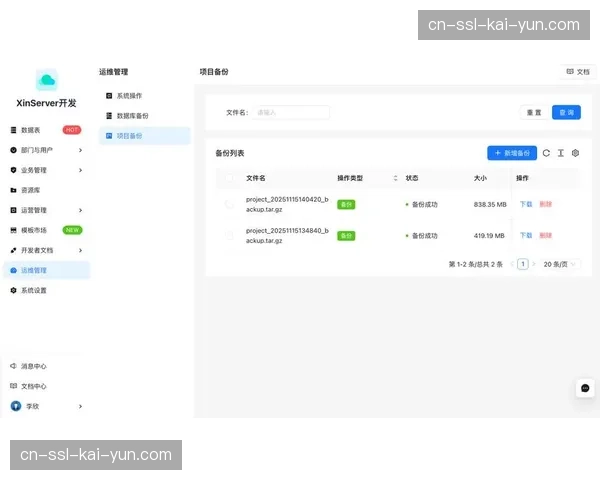This screenshot has width=600, height=480.
Task: Expand the 业务管理 chevron
Action: [x=80, y=170]
